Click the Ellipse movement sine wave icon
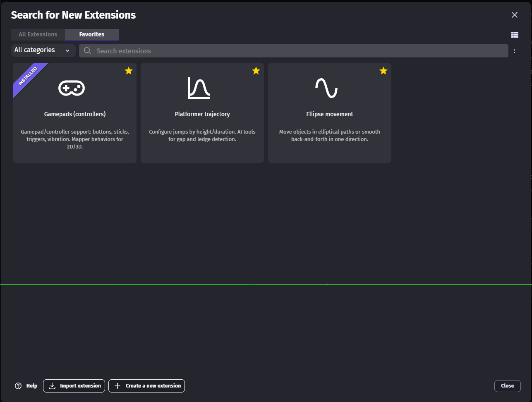Image resolution: width=532 pixels, height=402 pixels. tap(326, 88)
